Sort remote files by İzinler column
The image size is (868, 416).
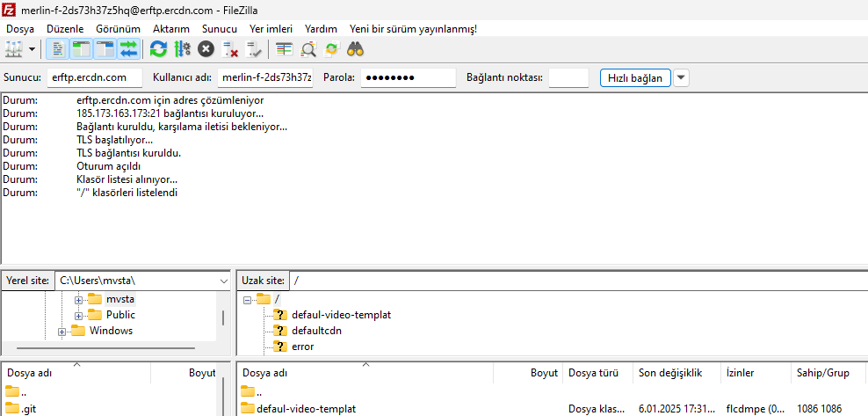(x=756, y=374)
